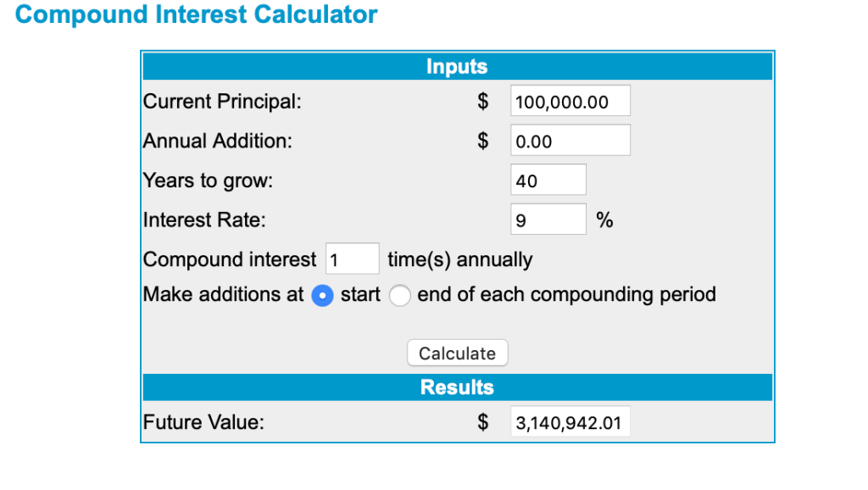Focus the Years to grow field

pos(548,181)
